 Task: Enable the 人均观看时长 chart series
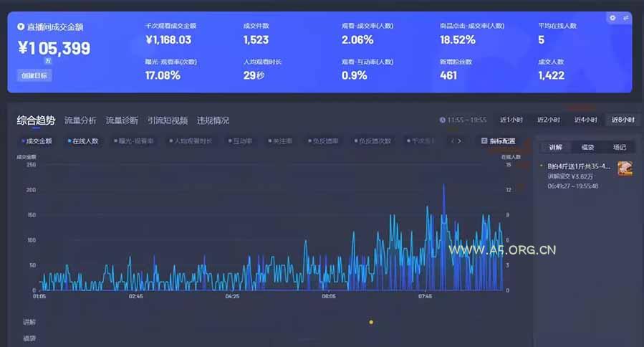pos(191,141)
